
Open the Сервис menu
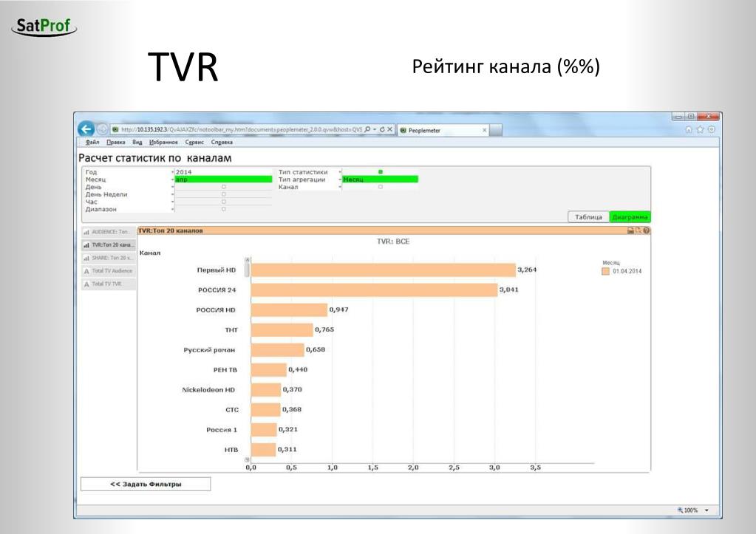194,142
